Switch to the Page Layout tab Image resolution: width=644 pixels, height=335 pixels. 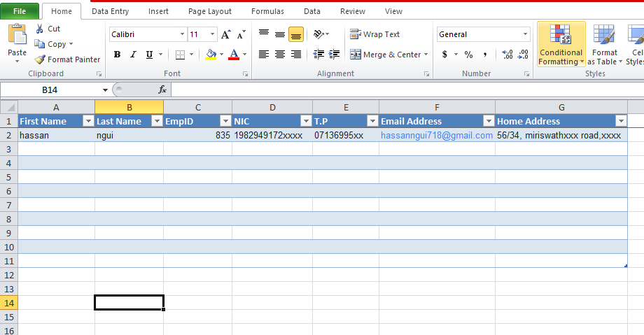210,11
